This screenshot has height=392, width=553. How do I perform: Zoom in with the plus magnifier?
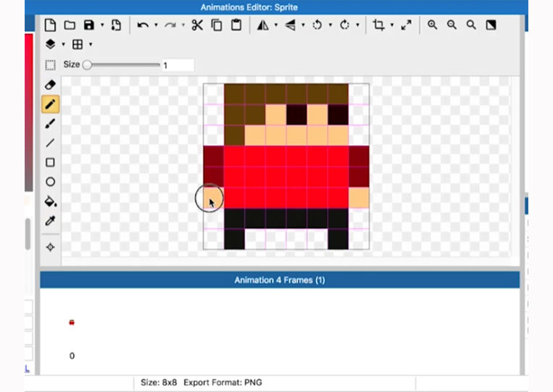tap(433, 25)
